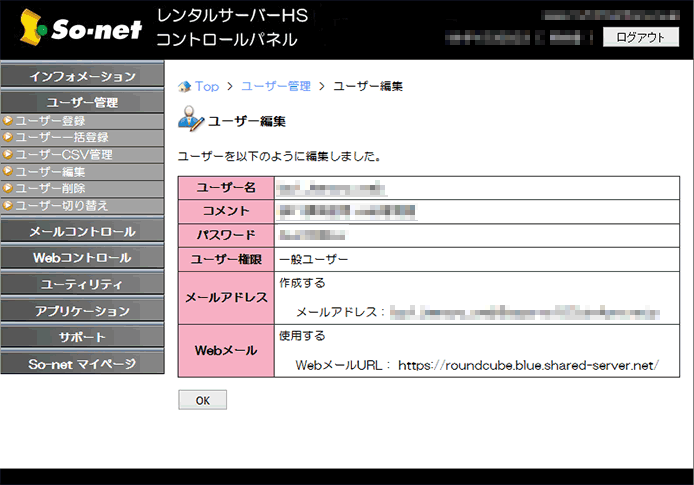Click the So-net logo
Screen dimensions: 694x485
click(77, 29)
